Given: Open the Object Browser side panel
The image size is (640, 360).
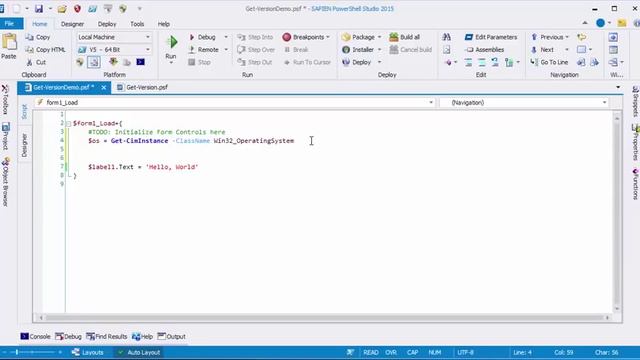Looking at the screenshot, I should pyautogui.click(x=5, y=182).
